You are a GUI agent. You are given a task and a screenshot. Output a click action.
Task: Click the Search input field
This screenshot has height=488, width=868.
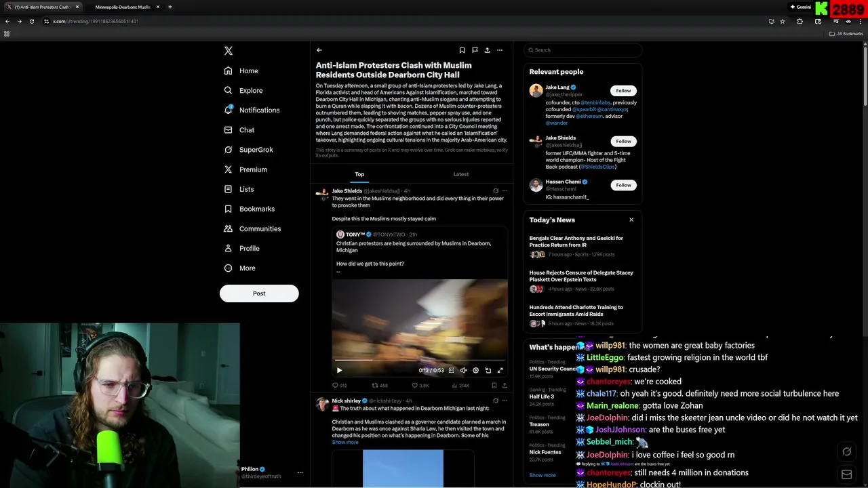point(583,50)
